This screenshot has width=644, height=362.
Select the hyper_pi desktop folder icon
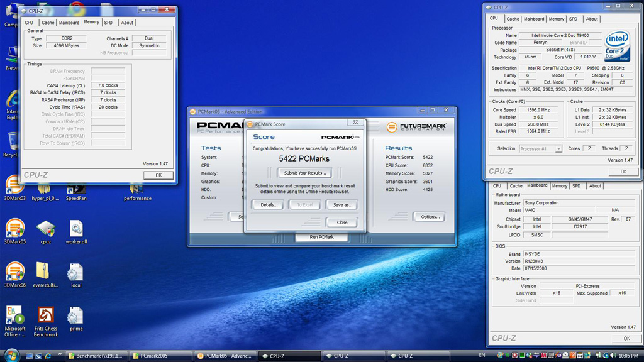pyautogui.click(x=45, y=192)
